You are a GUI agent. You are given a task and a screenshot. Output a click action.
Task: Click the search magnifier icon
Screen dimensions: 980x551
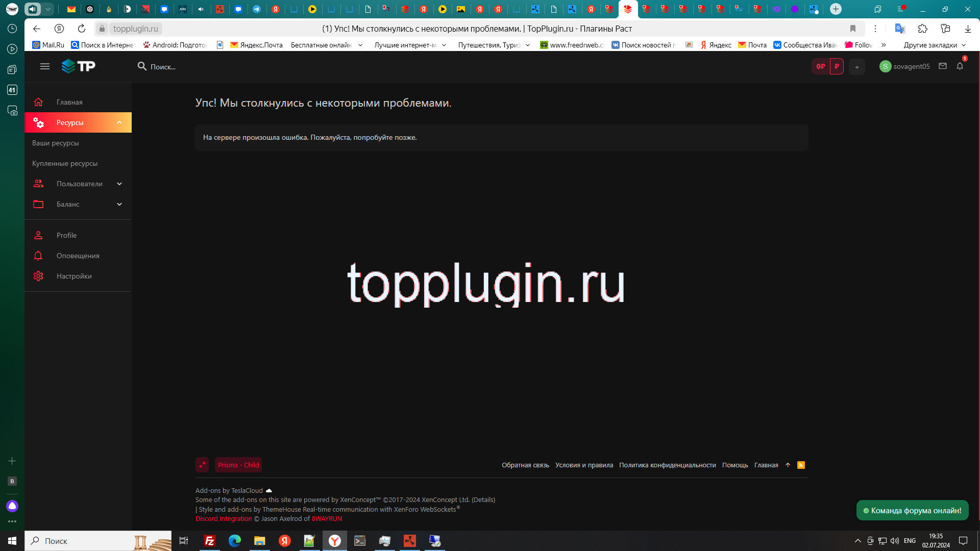[x=141, y=66]
